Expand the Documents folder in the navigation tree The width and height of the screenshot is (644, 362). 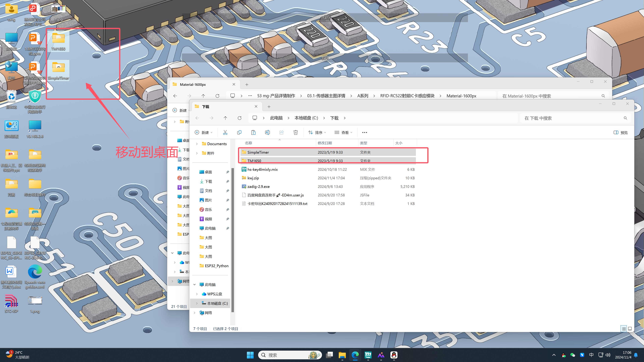point(197,144)
